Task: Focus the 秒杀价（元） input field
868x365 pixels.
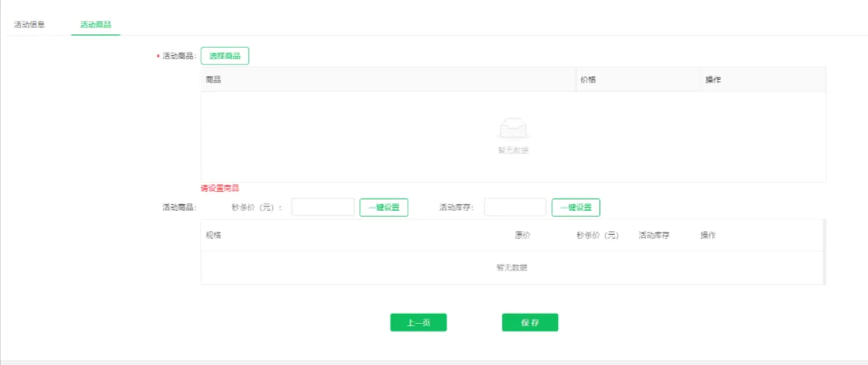Action: (x=323, y=208)
